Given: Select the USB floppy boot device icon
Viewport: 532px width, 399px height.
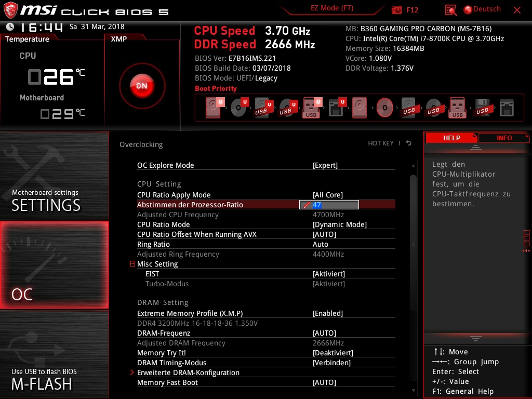Looking at the screenshot, I should pyautogui.click(x=482, y=108).
